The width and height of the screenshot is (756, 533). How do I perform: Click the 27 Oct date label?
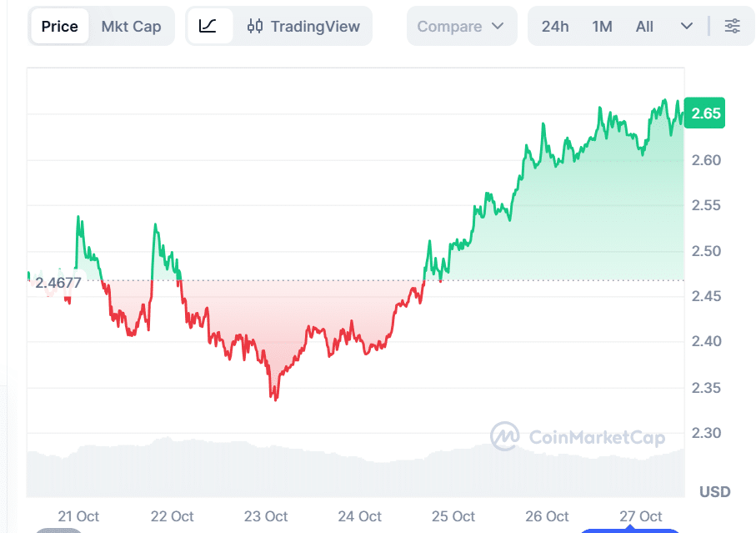(x=640, y=516)
